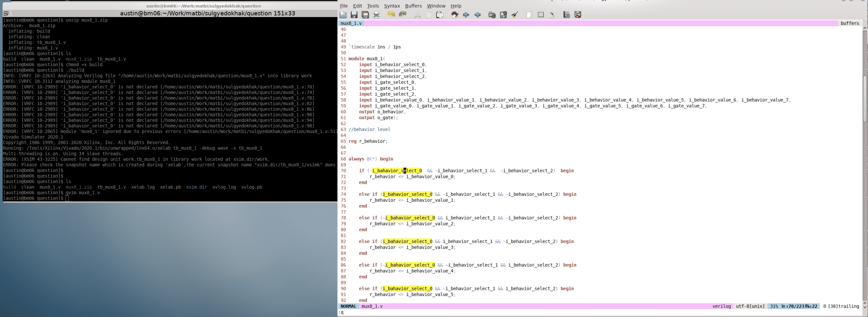Save current file with floppy icon

(354, 15)
